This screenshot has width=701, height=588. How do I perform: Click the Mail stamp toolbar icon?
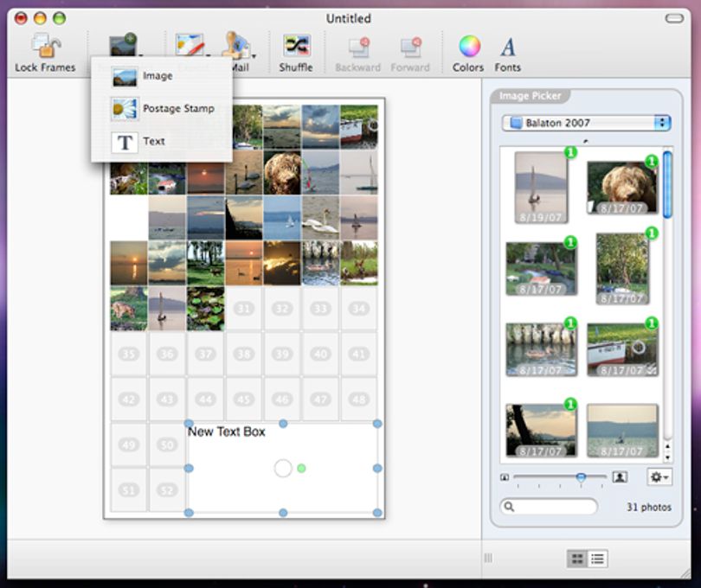point(238,46)
